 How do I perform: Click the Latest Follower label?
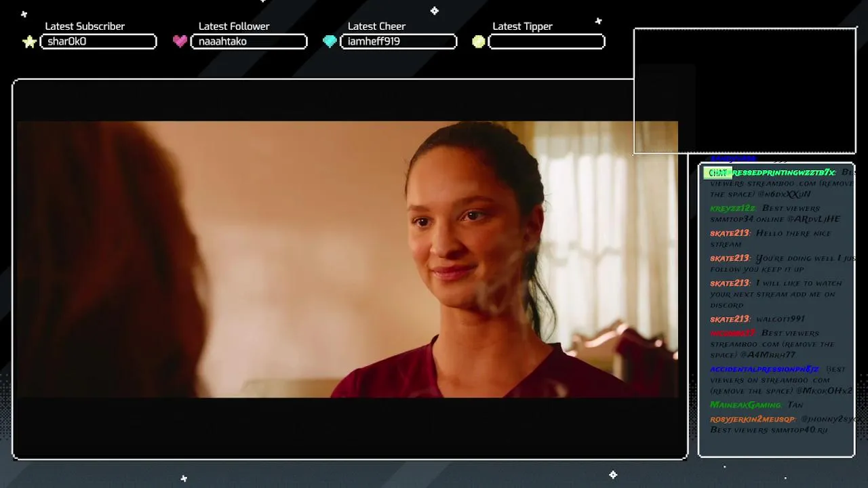tap(234, 26)
